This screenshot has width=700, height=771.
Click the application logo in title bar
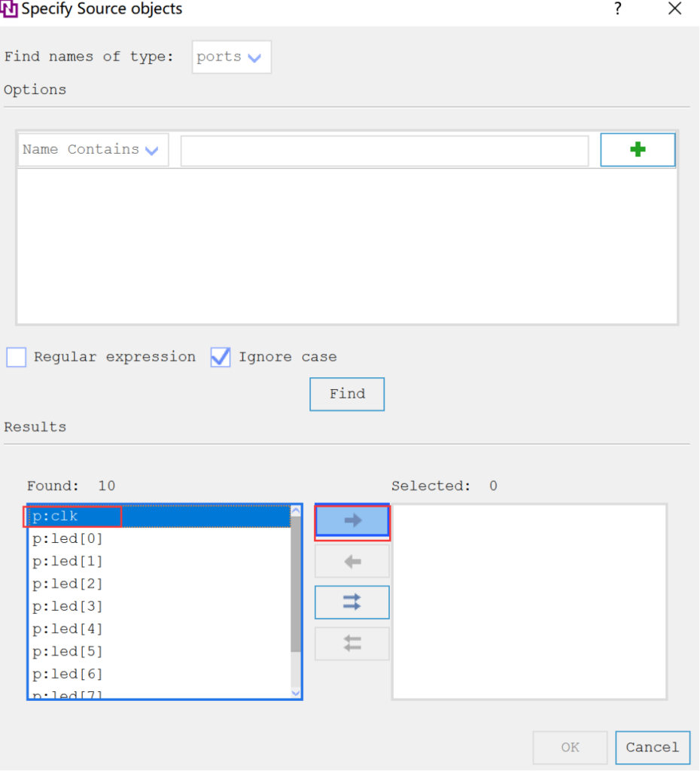click(x=10, y=10)
